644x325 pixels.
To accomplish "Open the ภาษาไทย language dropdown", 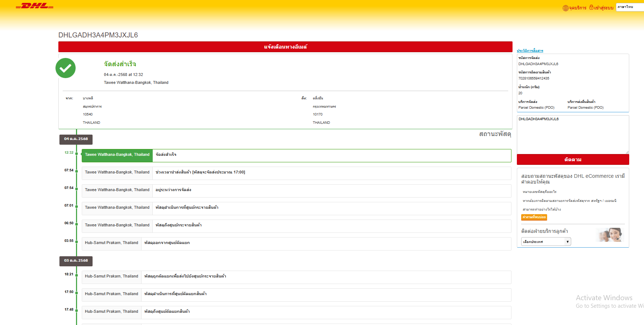I will coord(630,7).
